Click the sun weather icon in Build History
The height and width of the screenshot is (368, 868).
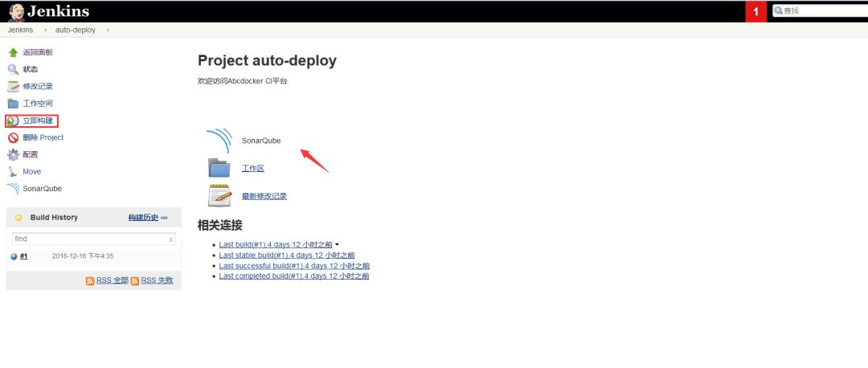tap(18, 218)
